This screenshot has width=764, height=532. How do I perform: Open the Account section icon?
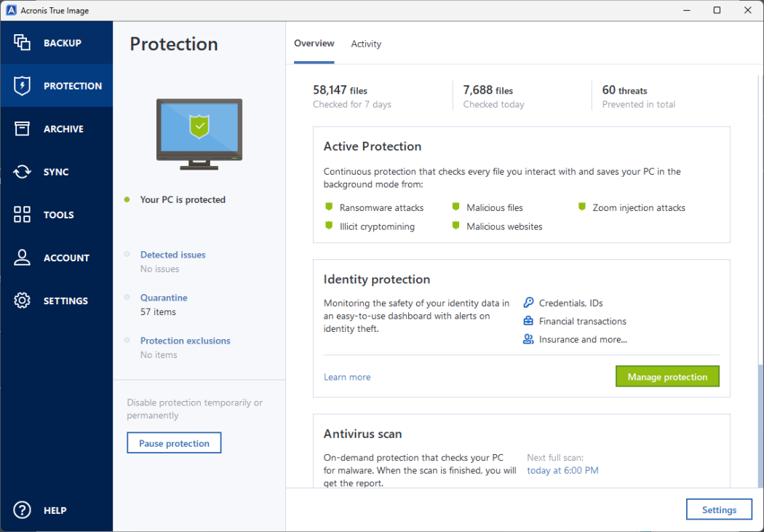pos(22,257)
